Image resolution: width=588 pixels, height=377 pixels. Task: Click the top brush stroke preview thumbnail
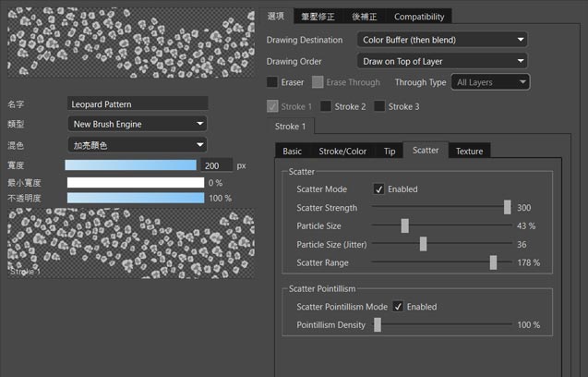click(x=131, y=43)
